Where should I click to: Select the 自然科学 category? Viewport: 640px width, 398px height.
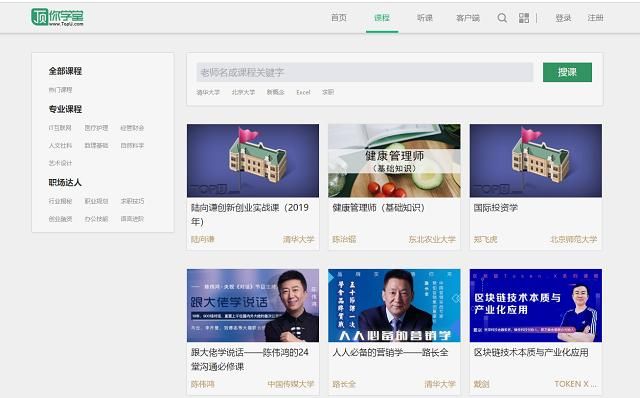132,145
